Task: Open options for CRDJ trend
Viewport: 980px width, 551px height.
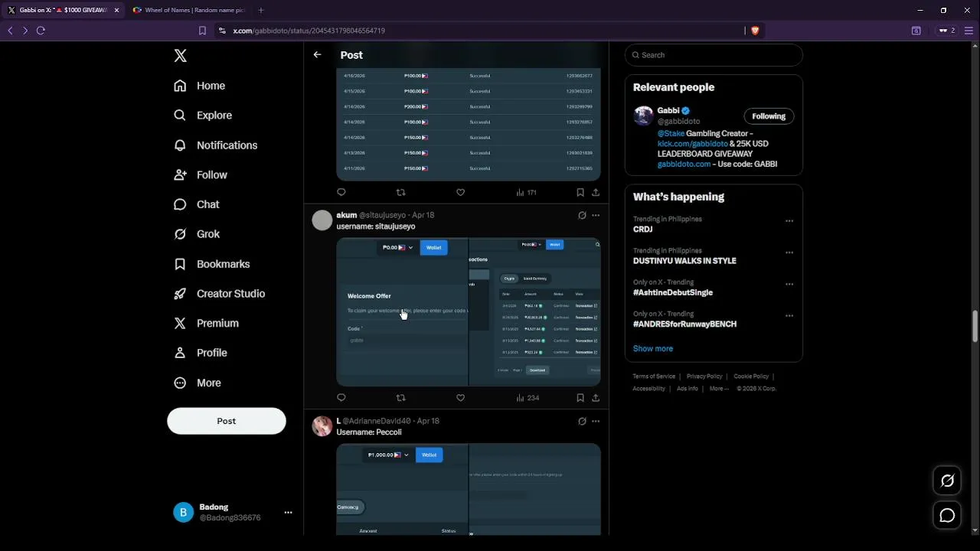Action: (789, 221)
